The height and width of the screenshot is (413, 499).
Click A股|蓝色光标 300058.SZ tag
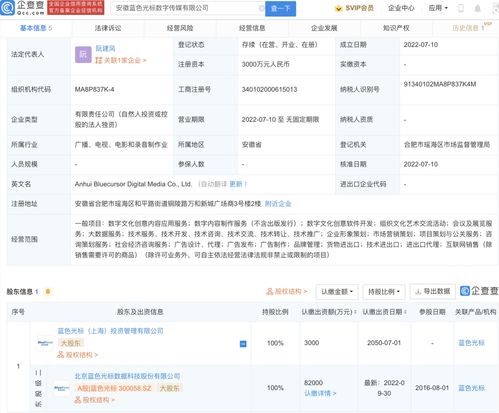(x=114, y=388)
